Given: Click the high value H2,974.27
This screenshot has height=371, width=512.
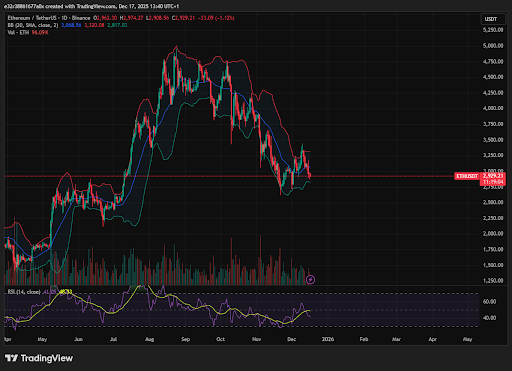Looking at the screenshot, I should (x=131, y=18).
